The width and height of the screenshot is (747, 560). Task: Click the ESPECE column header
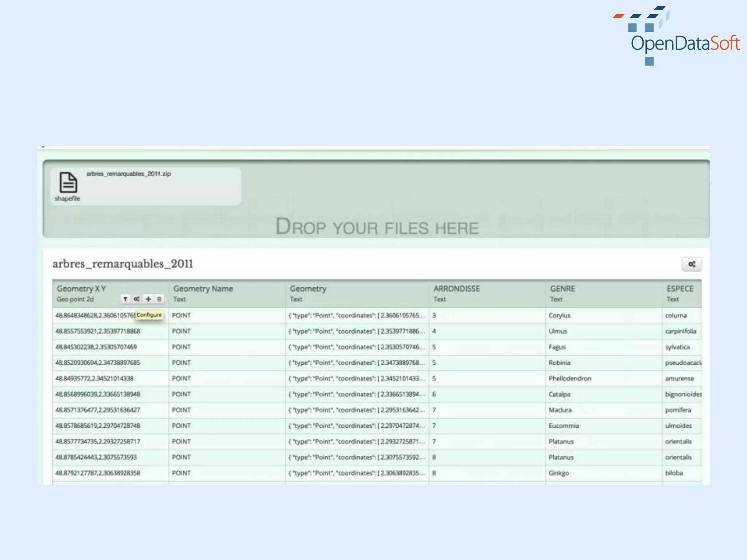coord(680,289)
